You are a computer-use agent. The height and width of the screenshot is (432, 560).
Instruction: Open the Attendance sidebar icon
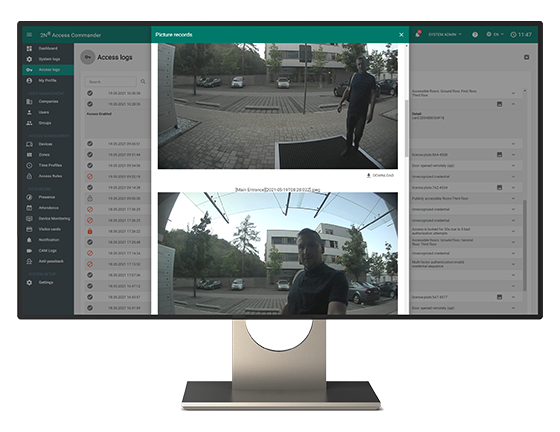click(x=29, y=208)
